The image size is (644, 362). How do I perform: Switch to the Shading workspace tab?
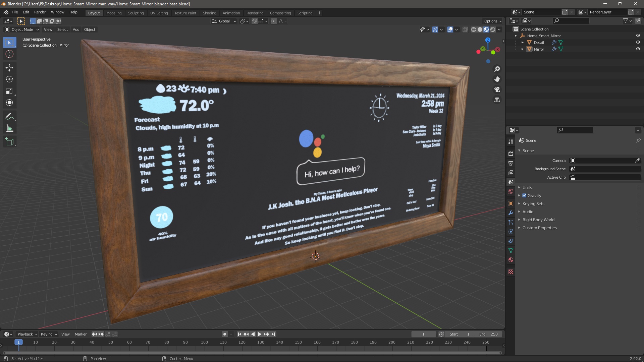(209, 13)
